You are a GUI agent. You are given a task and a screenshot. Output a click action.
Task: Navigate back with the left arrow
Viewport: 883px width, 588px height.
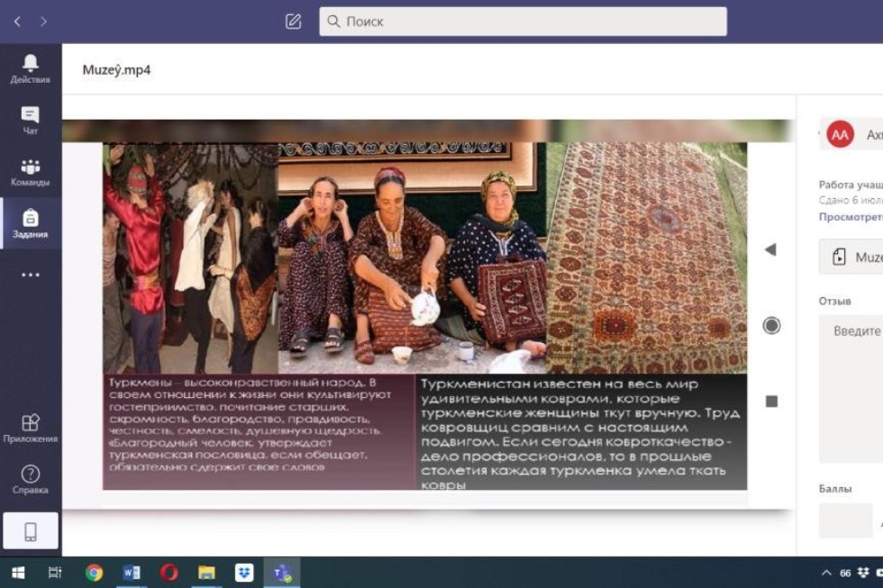[18, 22]
